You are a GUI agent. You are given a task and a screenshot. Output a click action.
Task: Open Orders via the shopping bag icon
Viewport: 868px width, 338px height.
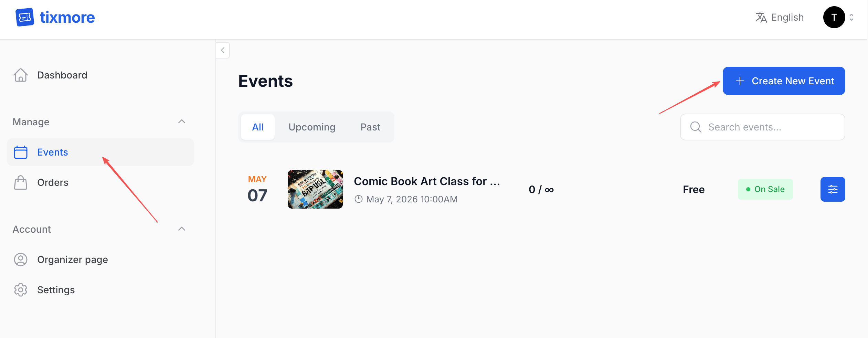[21, 182]
